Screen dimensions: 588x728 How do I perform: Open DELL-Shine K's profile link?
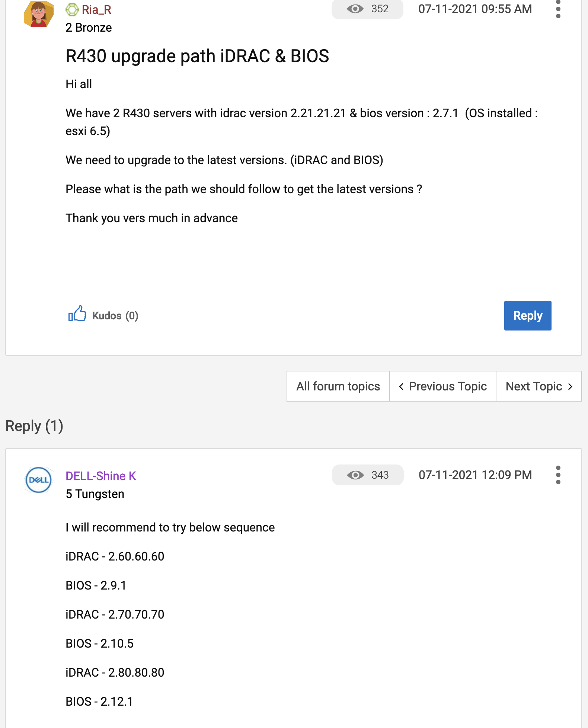(101, 476)
